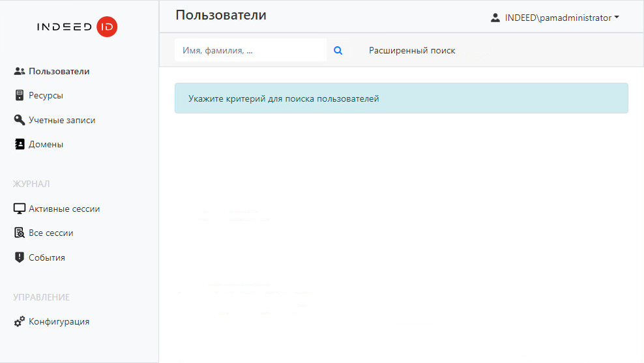This screenshot has height=363, width=644.
Task: Click the key icon for Учетные записи
Action: click(19, 120)
